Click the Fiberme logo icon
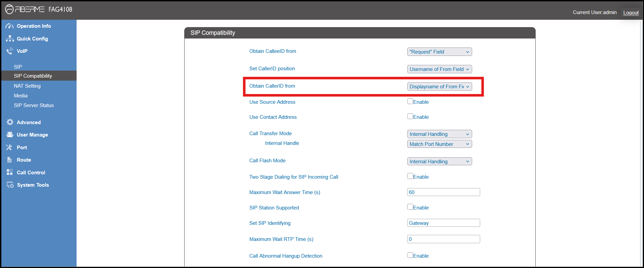The image size is (644, 268). tap(9, 9)
